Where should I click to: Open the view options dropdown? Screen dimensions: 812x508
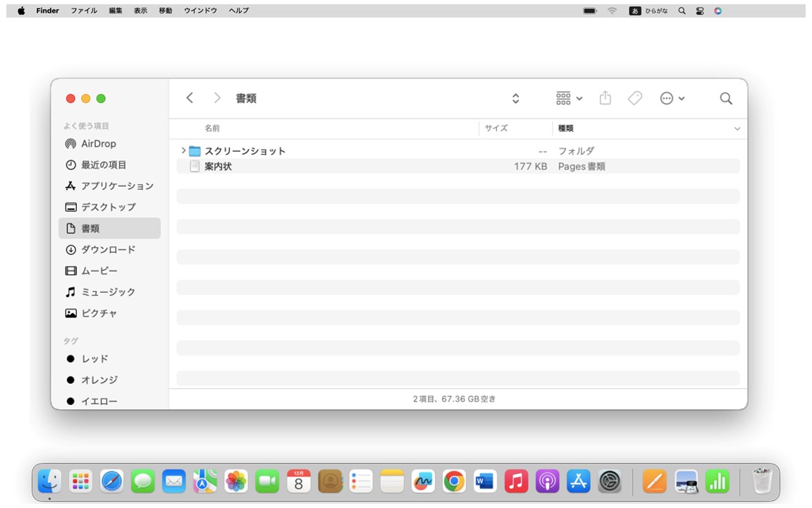point(568,98)
